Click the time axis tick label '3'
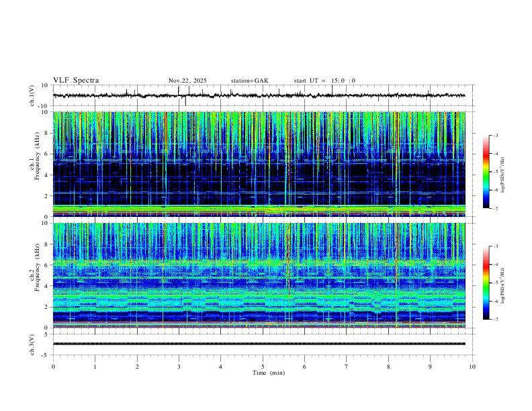Viewport: 532px width, 411px height. [x=179, y=367]
